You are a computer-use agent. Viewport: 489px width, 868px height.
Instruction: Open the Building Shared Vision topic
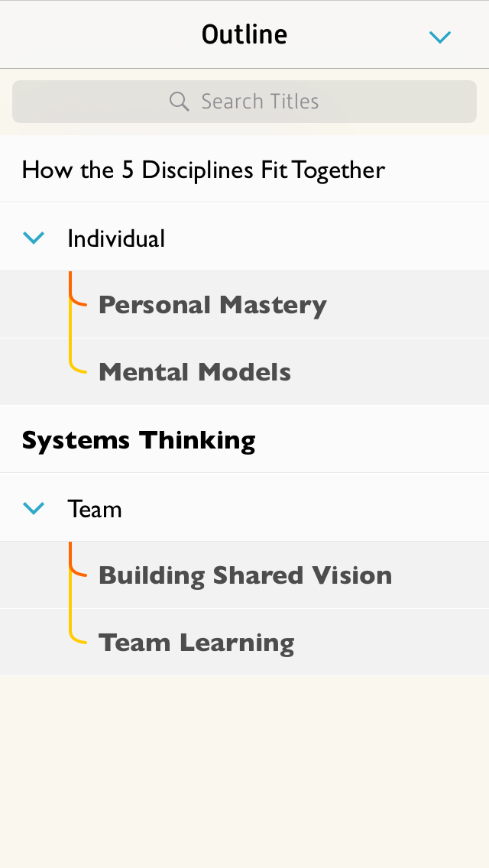coord(244,575)
